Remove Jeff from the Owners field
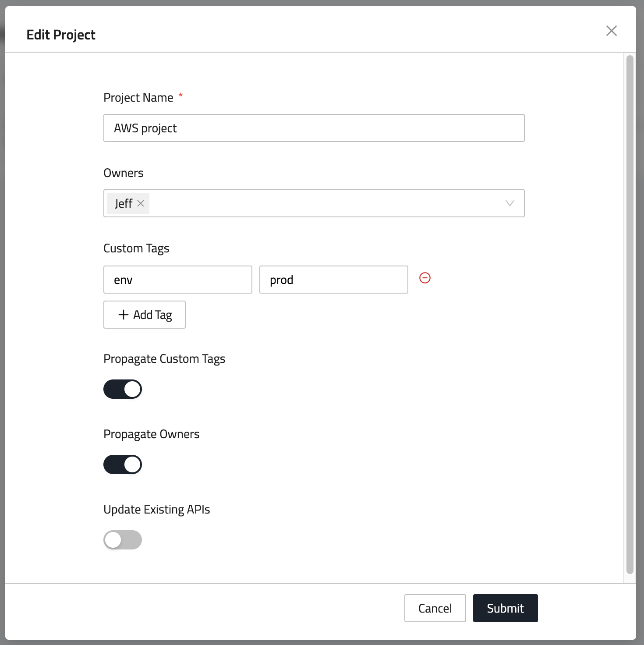Image resolution: width=644 pixels, height=645 pixels. coord(141,203)
